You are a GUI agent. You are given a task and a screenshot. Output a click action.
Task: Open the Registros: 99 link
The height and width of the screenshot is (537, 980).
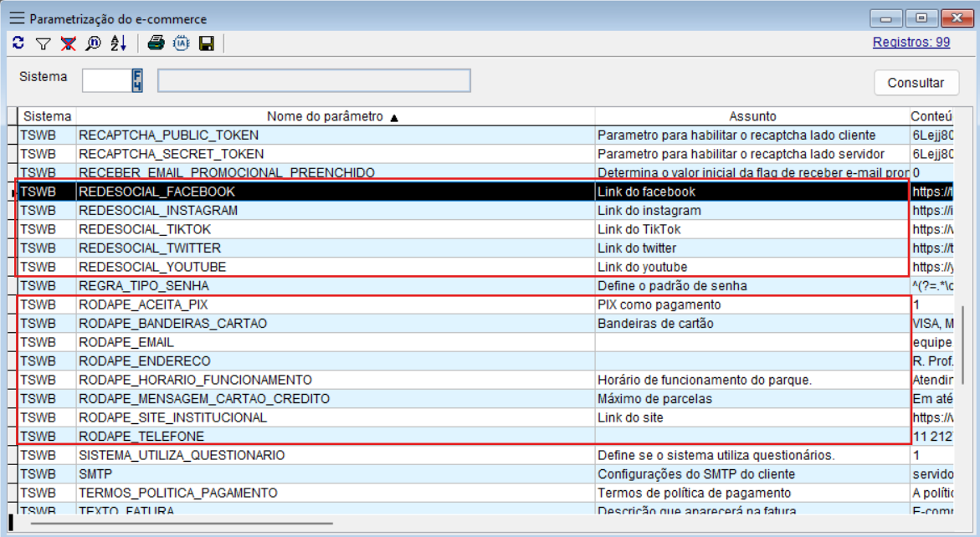911,42
